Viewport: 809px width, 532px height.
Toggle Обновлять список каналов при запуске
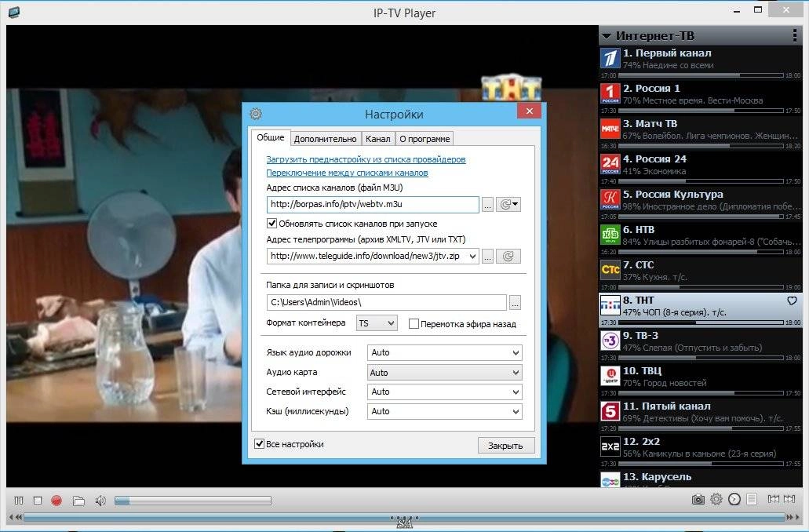pyautogui.click(x=271, y=224)
